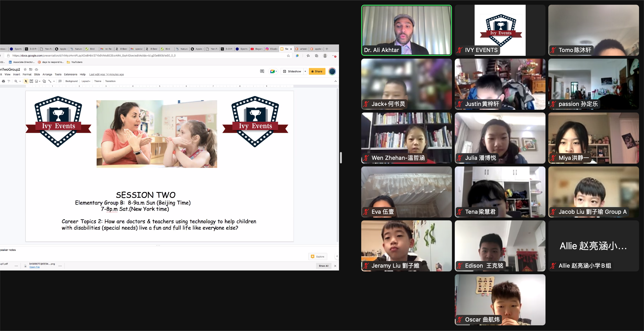Open the Arrange menu
Image resolution: width=644 pixels, height=331 pixels.
(x=47, y=74)
